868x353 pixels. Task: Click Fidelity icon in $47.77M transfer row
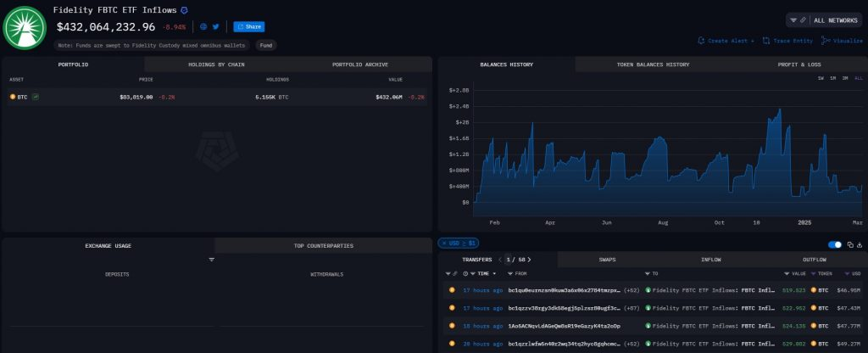click(x=648, y=326)
